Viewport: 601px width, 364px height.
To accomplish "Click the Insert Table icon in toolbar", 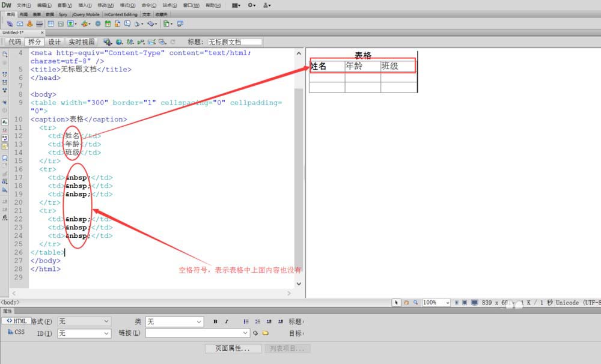I will [50, 24].
